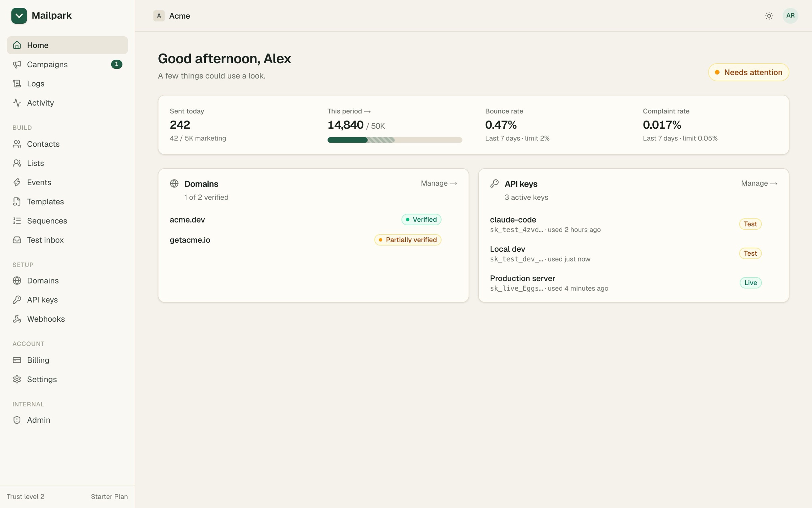This screenshot has width=812, height=508.
Task: Navigate to Activity
Action: point(67,103)
